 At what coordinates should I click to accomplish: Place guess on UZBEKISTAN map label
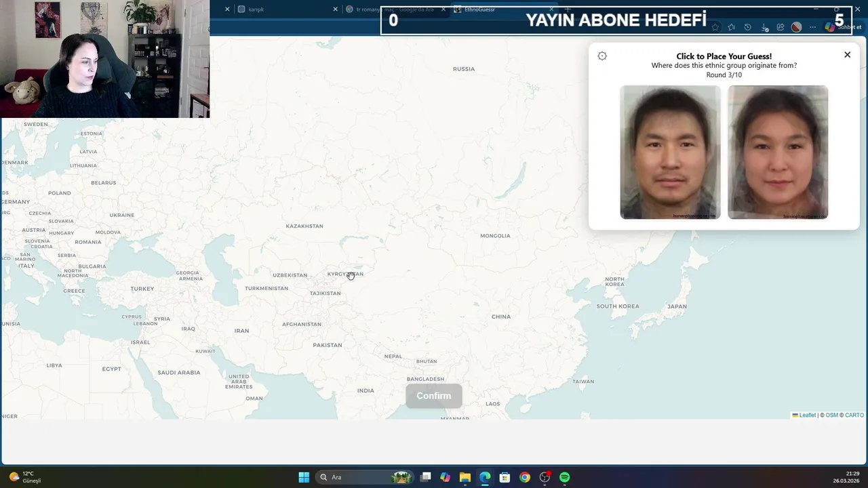tap(290, 275)
